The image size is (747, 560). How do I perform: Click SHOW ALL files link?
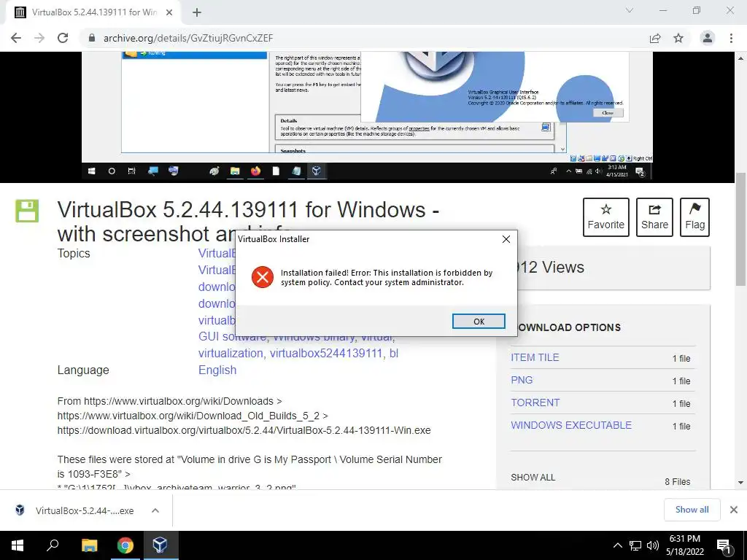(x=533, y=478)
